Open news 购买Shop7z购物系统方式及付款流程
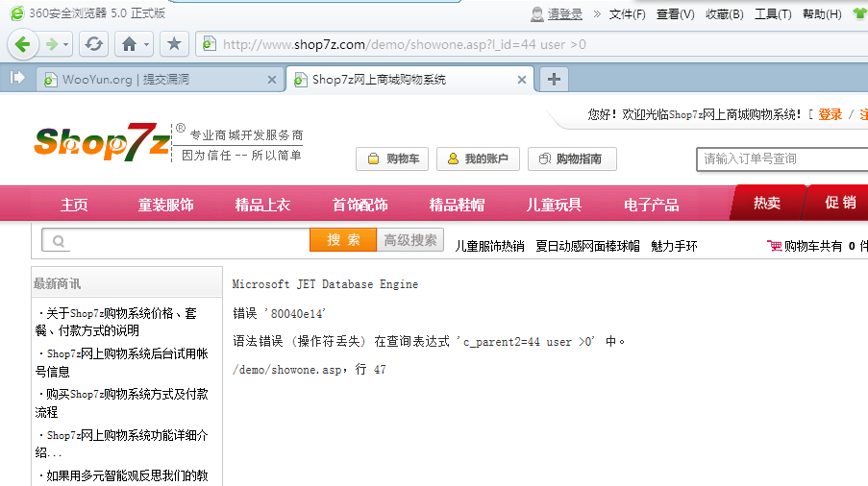 (x=123, y=402)
